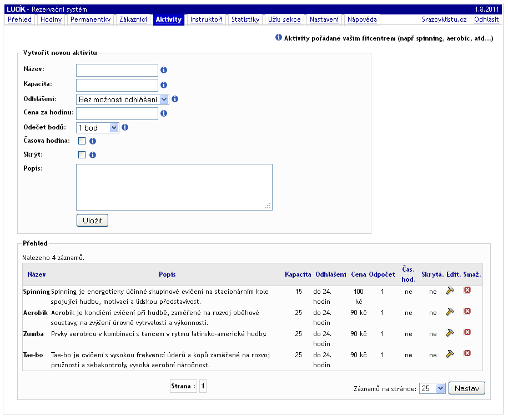The image size is (508, 420).
Task: Click inside the Popis text area
Action: [174, 187]
